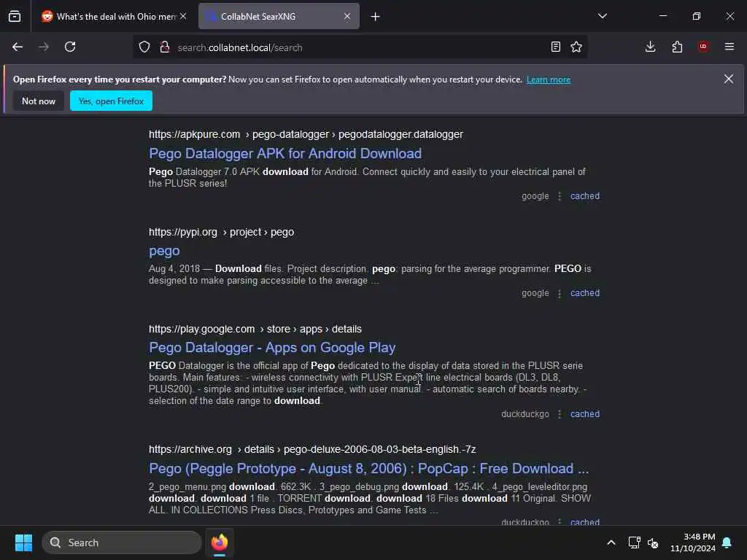Open a new tab with plus button
Image resolution: width=747 pixels, height=560 pixels.
click(x=376, y=17)
